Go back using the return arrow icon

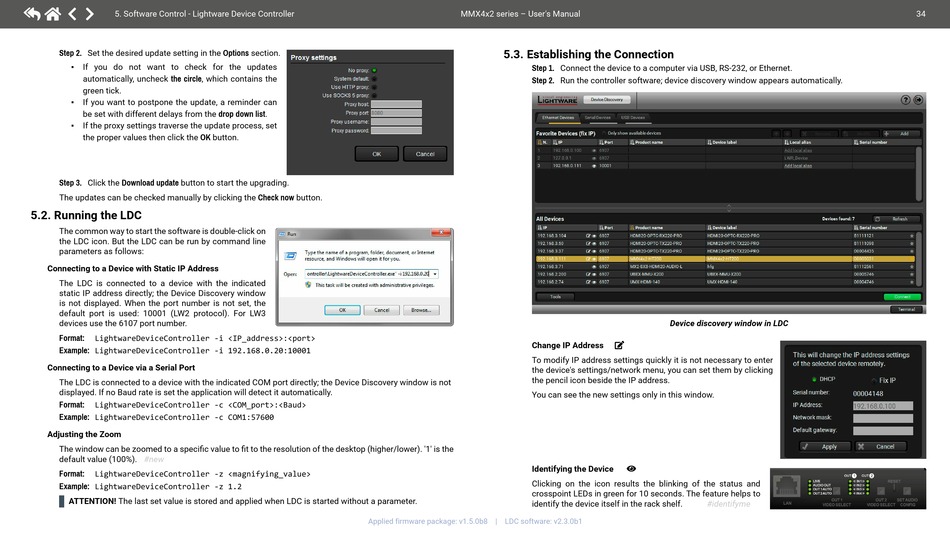(x=32, y=13)
